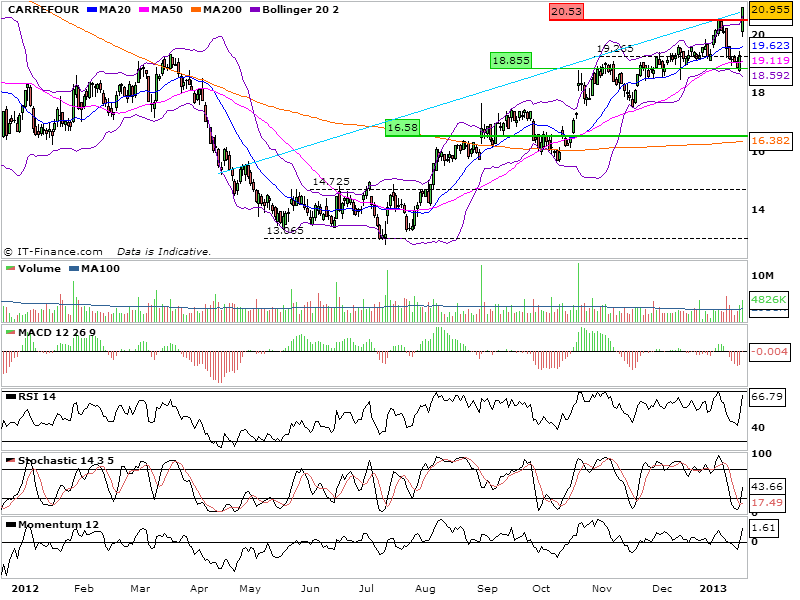Click the -0.004 MACD value tag

[770, 352]
